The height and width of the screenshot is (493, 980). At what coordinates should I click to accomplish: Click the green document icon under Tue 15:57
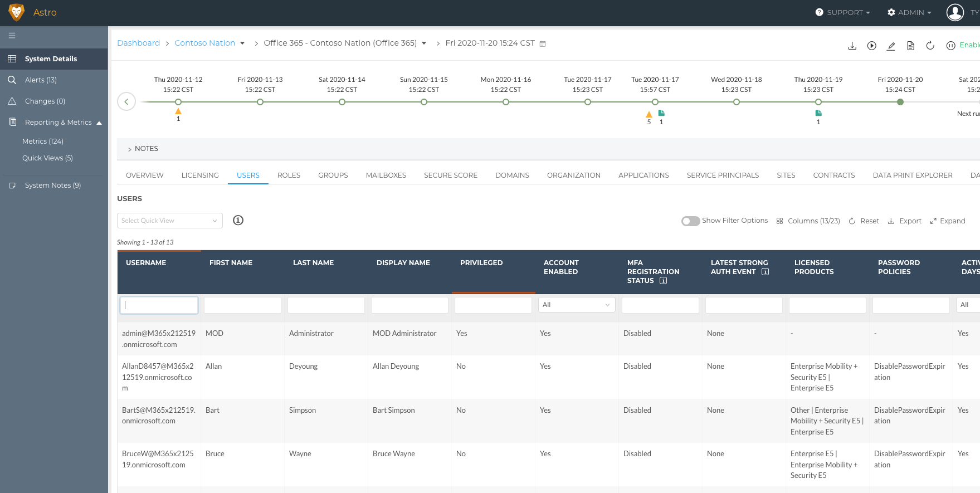(661, 113)
